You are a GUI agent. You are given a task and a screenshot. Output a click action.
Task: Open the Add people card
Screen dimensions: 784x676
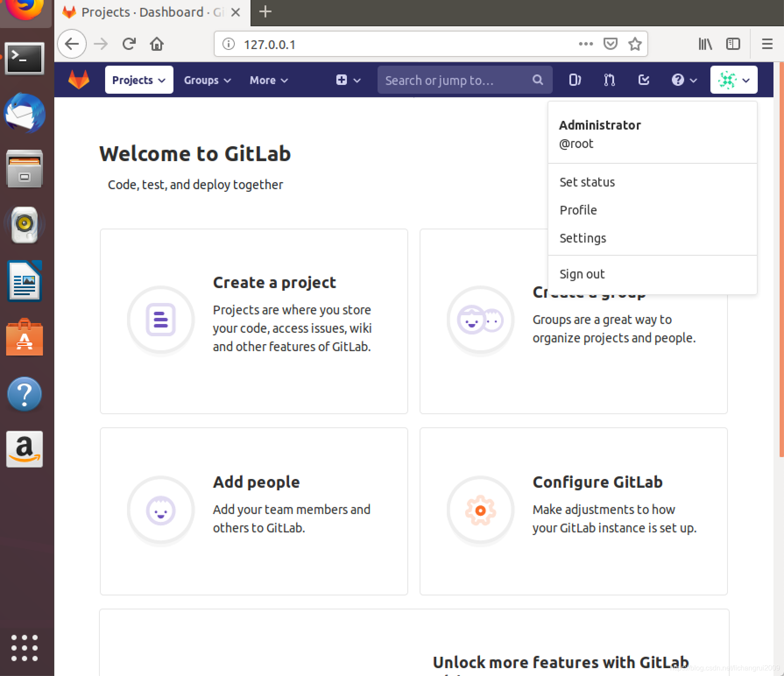[254, 511]
